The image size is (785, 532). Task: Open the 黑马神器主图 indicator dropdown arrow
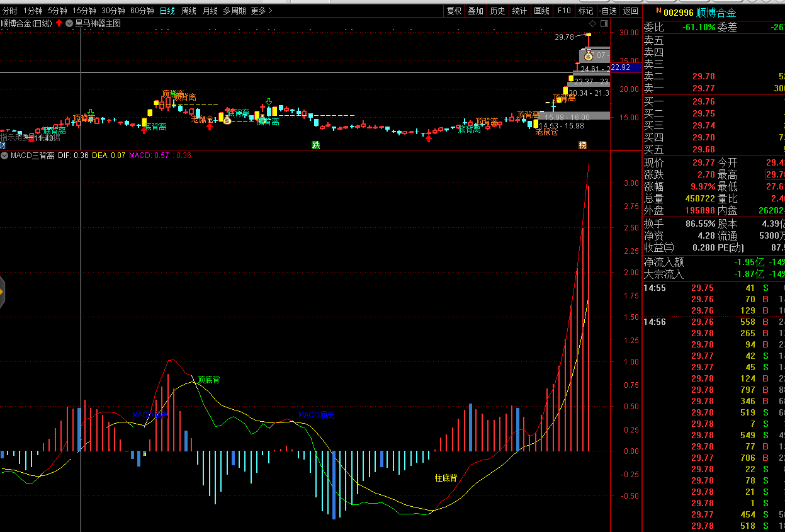(69, 23)
